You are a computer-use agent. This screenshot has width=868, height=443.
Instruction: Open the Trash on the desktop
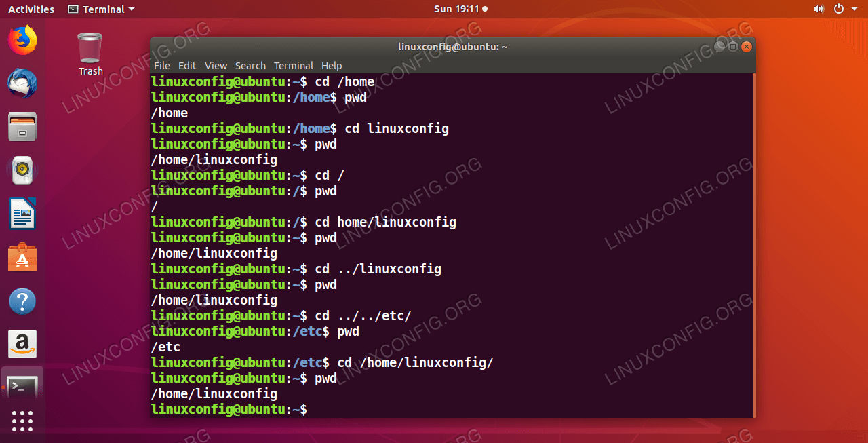90,47
